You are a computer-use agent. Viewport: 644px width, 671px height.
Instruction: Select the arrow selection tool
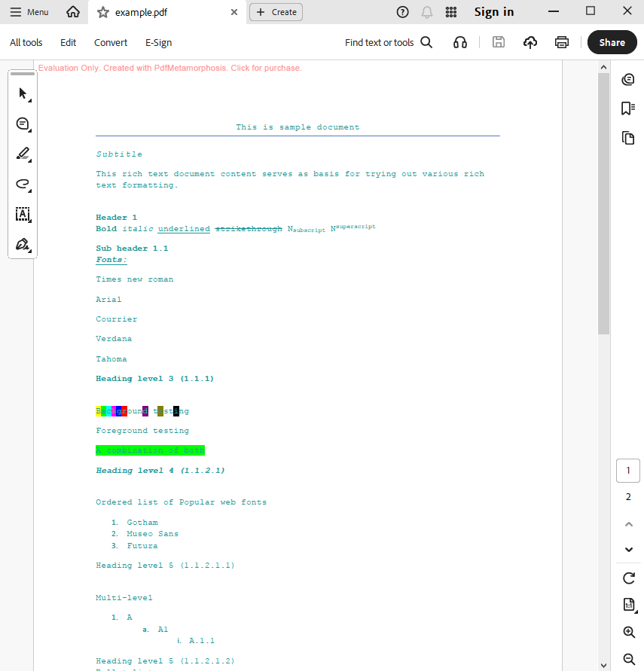(23, 93)
